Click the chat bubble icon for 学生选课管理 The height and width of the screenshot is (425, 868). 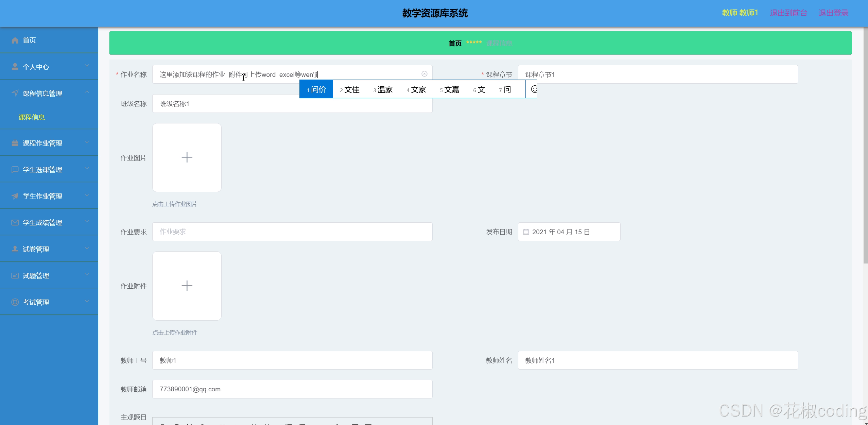coord(15,169)
